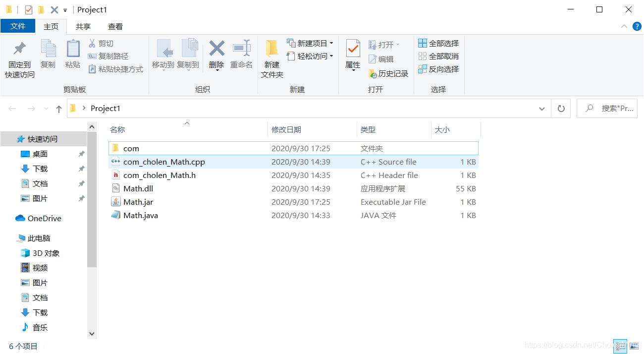Select the 重命名 (Rename) icon
The height and width of the screenshot is (354, 644).
pos(241,55)
